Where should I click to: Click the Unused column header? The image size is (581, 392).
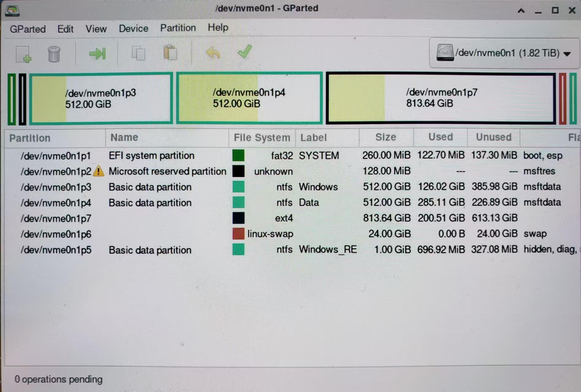pyautogui.click(x=494, y=137)
